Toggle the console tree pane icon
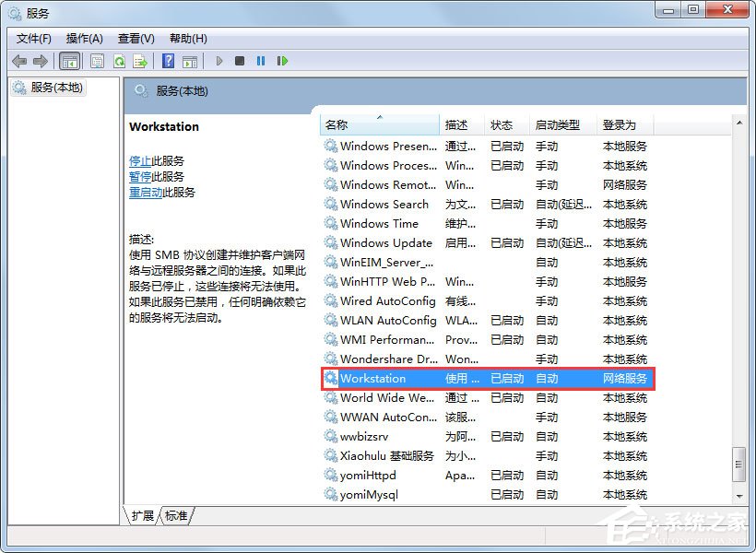756x553 pixels. click(70, 61)
